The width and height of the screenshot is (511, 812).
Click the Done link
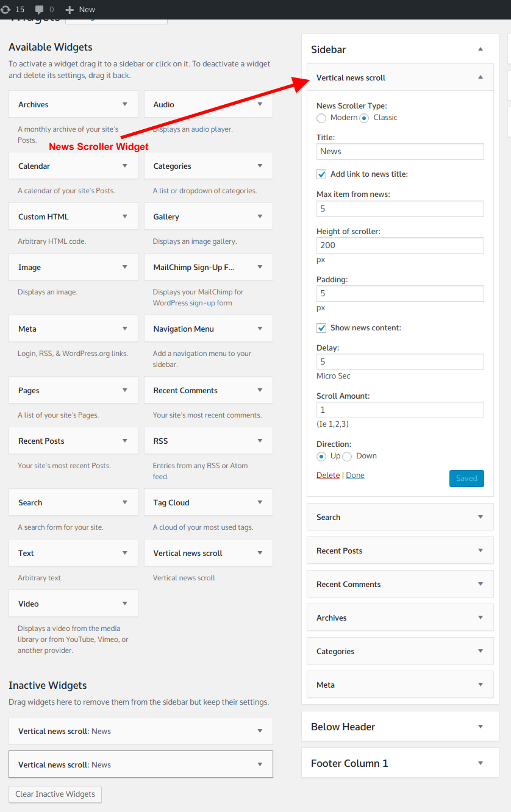coord(355,475)
